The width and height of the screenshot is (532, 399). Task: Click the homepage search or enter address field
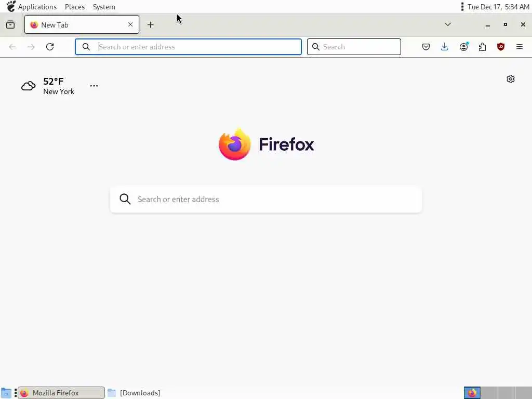pyautogui.click(x=266, y=199)
